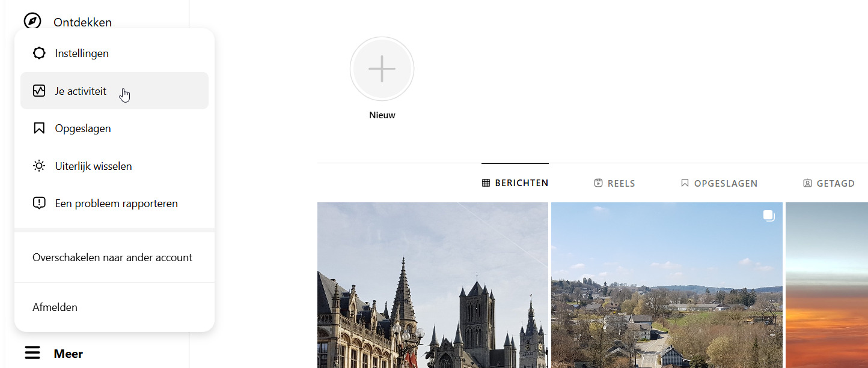This screenshot has height=368, width=868.
Task: Open the gothic buildings post thumbnail
Action: [432, 285]
